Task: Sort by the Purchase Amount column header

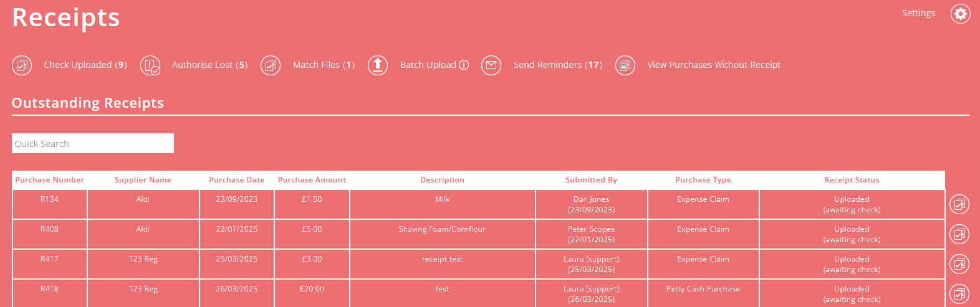Action: (x=312, y=180)
